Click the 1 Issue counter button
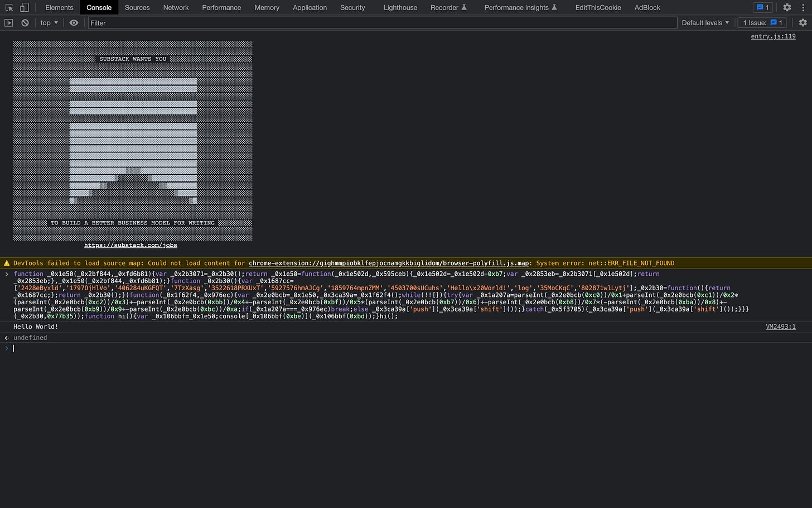This screenshot has width=812, height=508. [762, 22]
